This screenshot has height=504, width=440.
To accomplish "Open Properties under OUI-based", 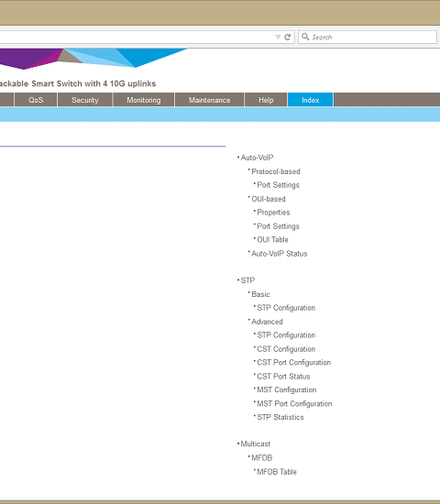I will pos(273,213).
